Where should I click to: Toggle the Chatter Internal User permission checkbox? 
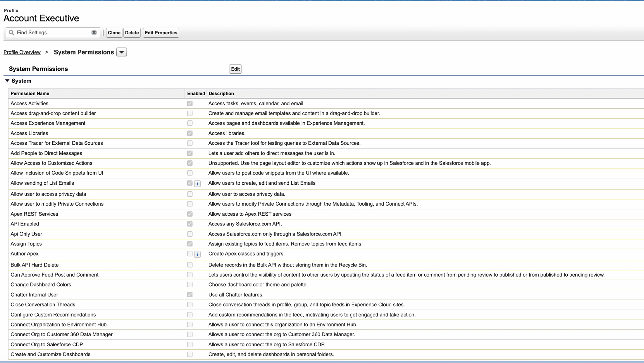point(189,294)
